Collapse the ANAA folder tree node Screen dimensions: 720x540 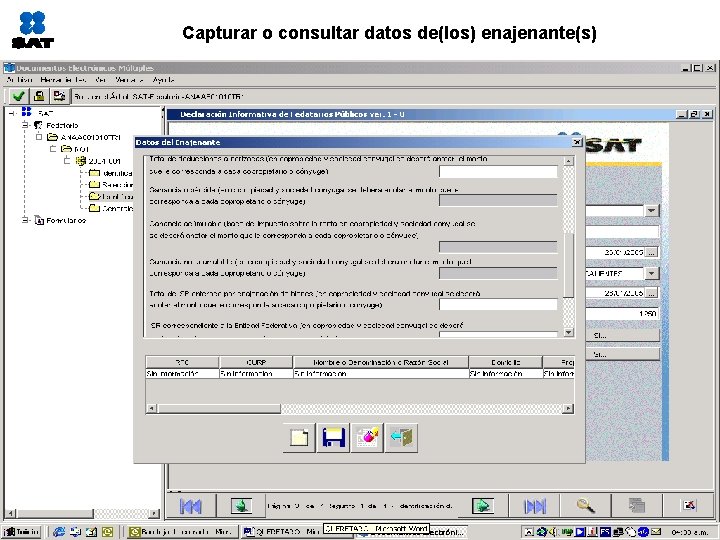[39, 137]
